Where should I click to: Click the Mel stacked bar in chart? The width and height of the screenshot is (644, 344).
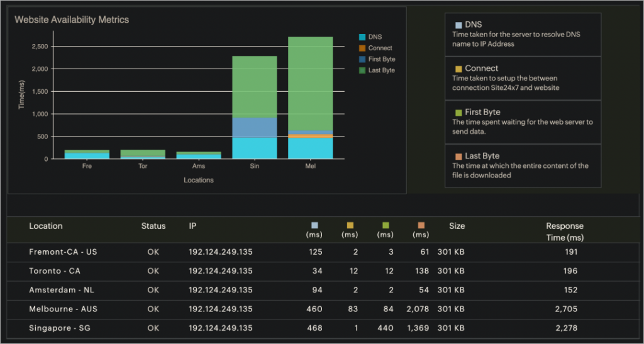(310, 97)
